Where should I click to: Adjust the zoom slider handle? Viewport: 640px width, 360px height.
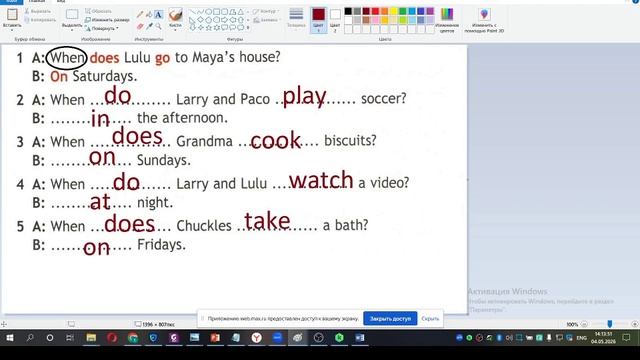(x=609, y=324)
